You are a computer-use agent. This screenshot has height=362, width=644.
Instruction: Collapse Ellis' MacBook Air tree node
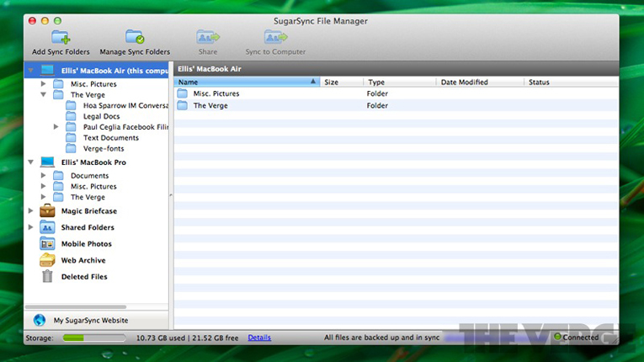(31, 70)
